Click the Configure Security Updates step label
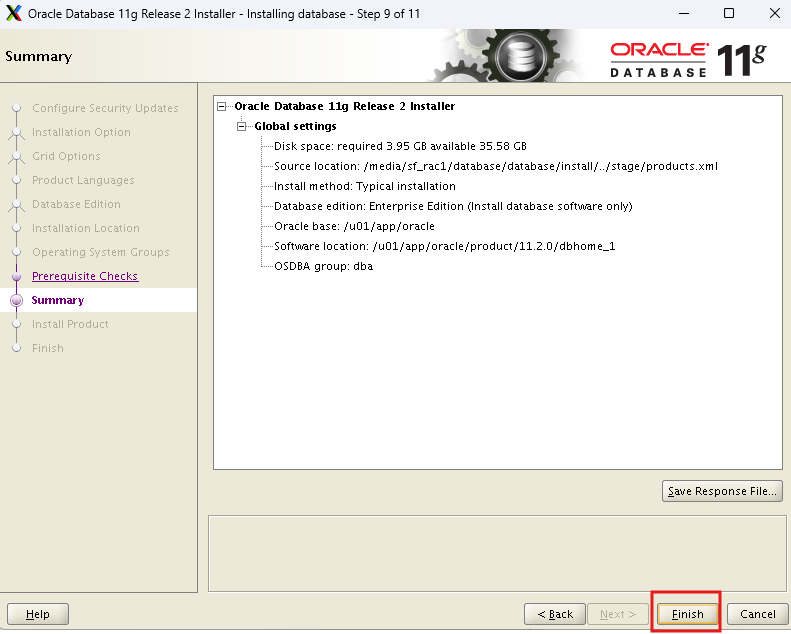This screenshot has height=634, width=791. (105, 108)
